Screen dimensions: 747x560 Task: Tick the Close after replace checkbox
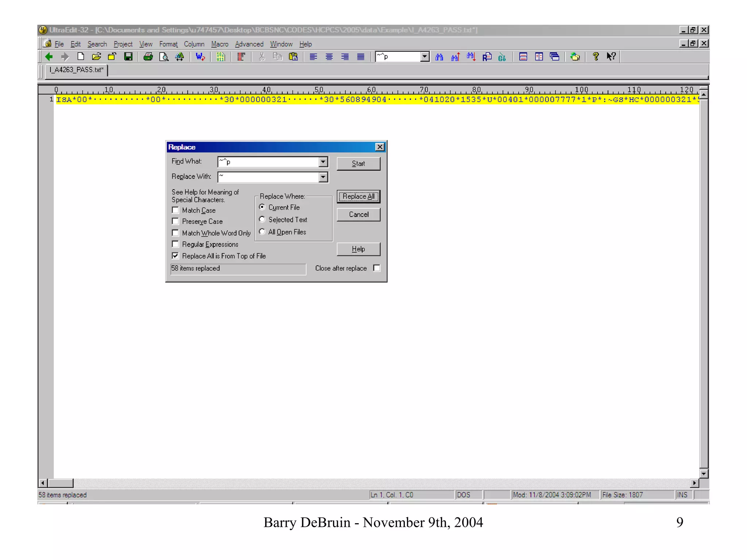pos(377,268)
